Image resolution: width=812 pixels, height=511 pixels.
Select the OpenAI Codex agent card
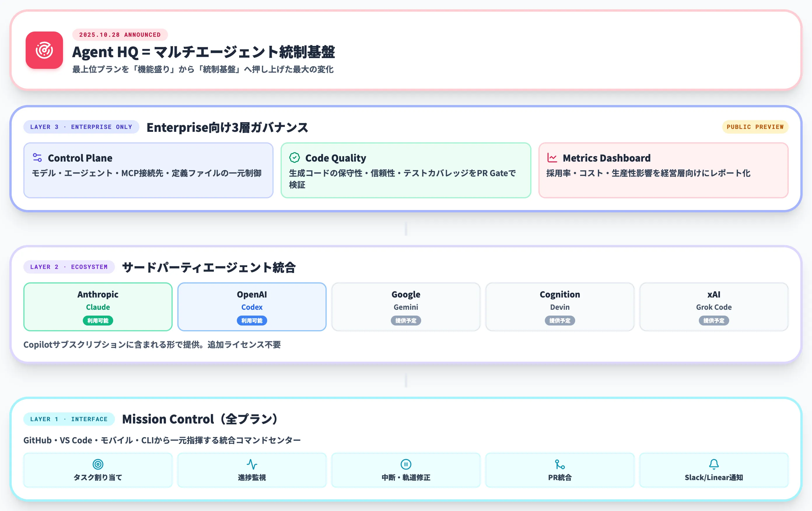(252, 307)
